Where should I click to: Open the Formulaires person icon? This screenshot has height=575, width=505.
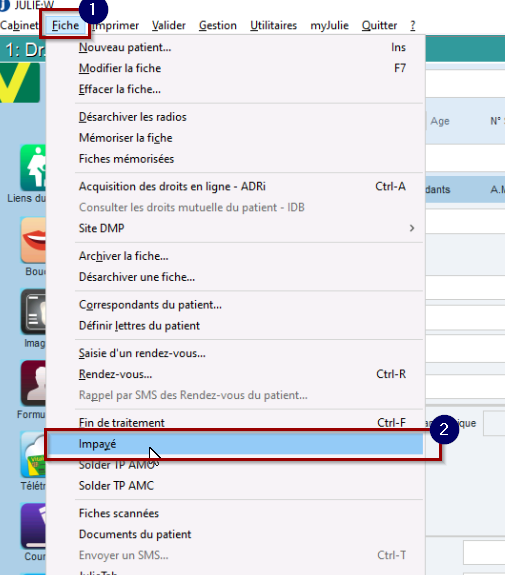33,383
